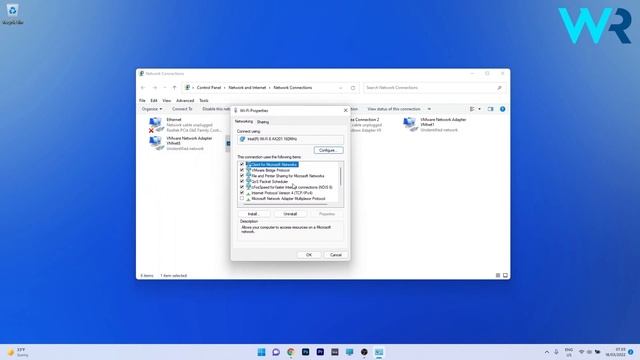Image resolution: width=640 pixels, height=360 pixels.
Task: Open the File menu
Action: (142, 100)
